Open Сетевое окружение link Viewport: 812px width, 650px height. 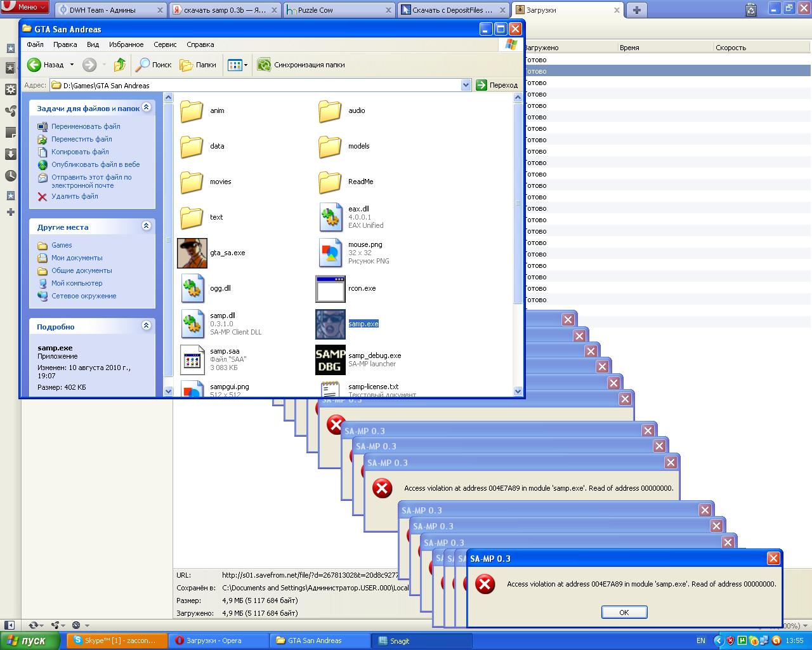click(x=84, y=296)
